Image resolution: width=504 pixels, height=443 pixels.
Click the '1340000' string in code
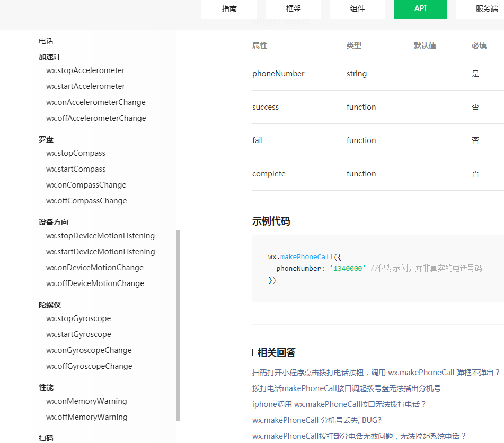tap(348, 269)
